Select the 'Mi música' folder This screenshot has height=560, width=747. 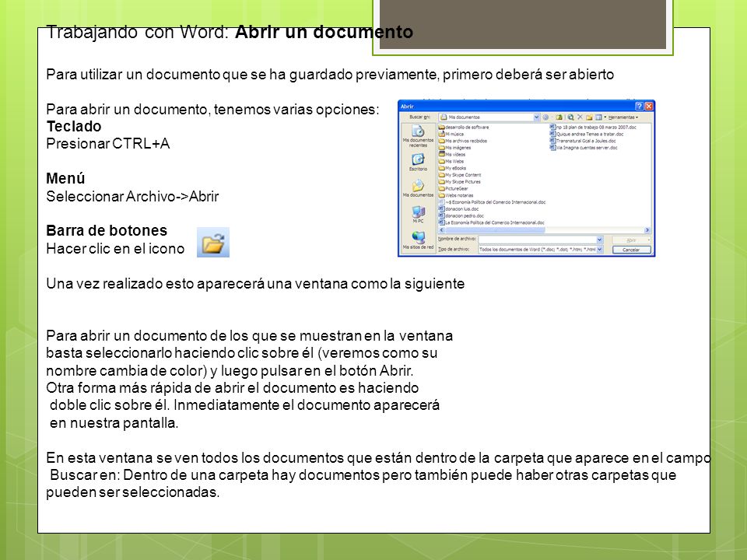point(451,134)
